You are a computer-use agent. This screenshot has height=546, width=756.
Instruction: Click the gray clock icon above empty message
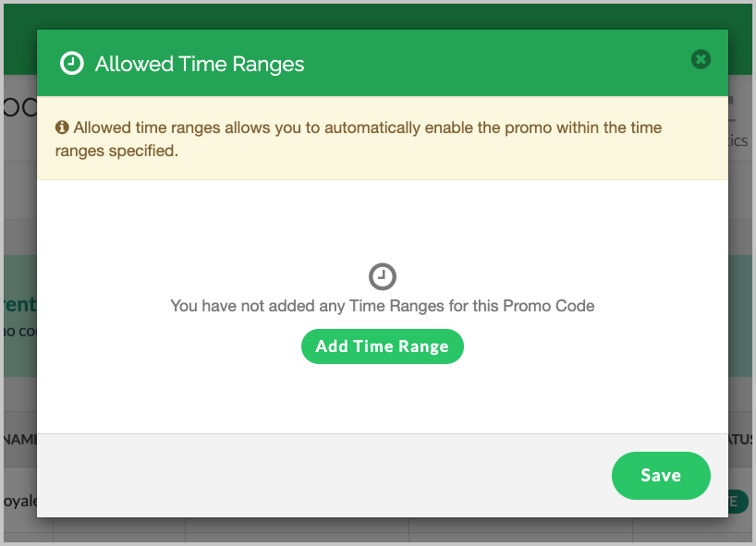coord(383,276)
